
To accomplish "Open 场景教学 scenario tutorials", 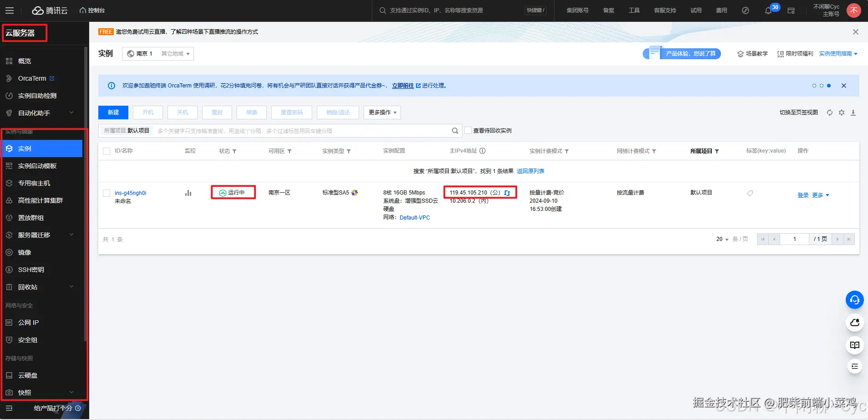I will click(752, 54).
